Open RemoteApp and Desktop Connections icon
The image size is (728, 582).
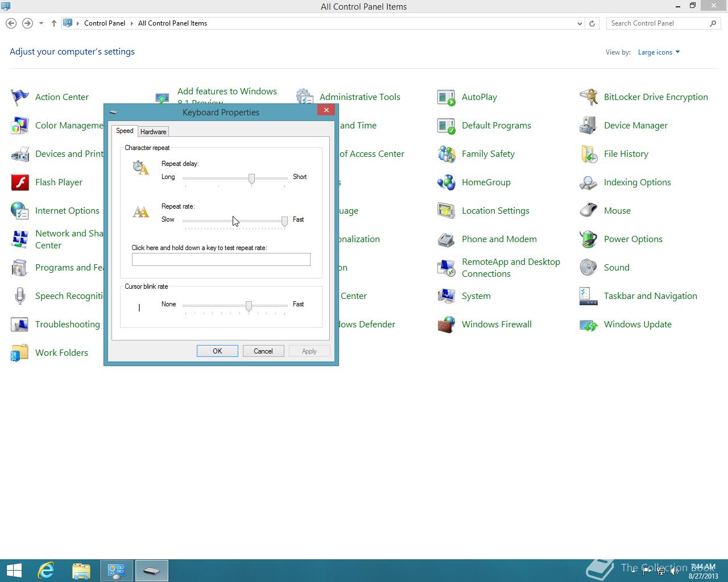(446, 268)
